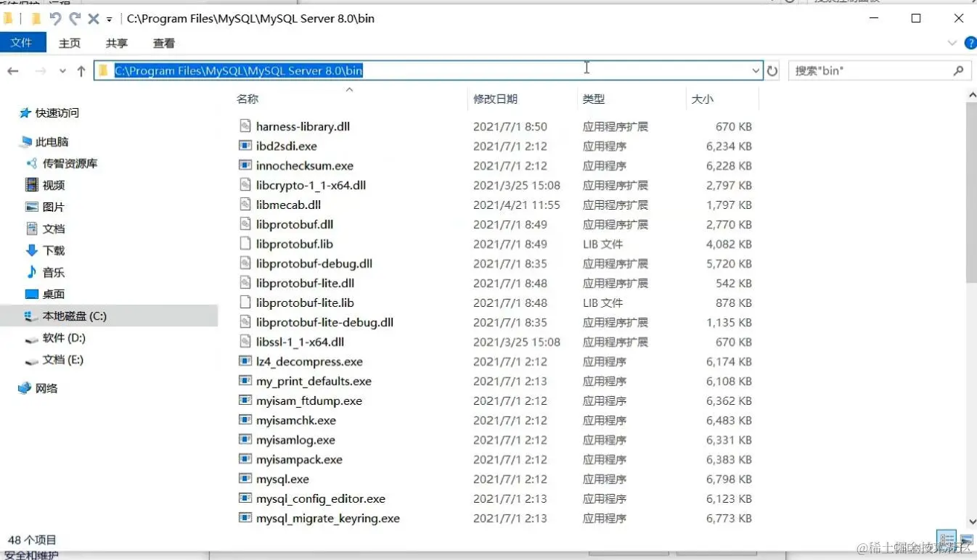Open the 共享 Share ribbon tab

tap(117, 43)
